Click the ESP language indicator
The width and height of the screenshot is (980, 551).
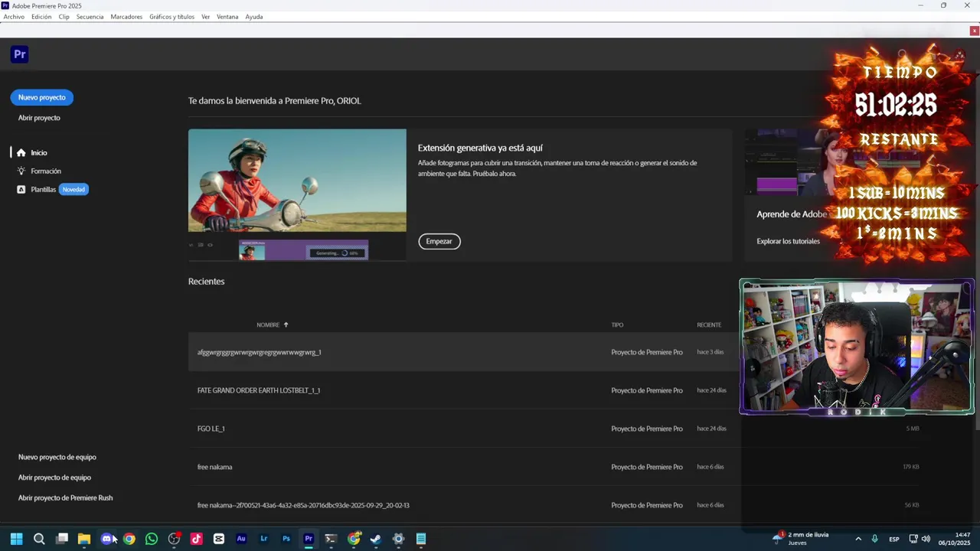click(894, 540)
